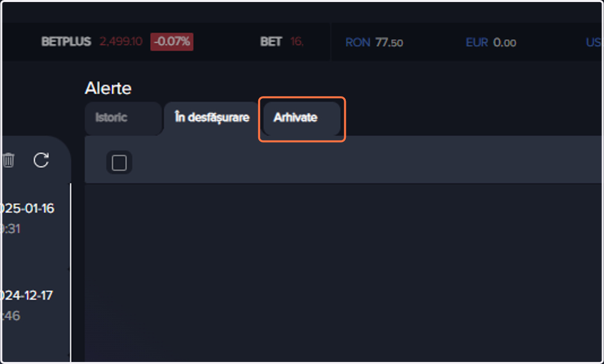Image resolution: width=604 pixels, height=364 pixels.
Task: Click the BET index ticker
Action: [271, 42]
